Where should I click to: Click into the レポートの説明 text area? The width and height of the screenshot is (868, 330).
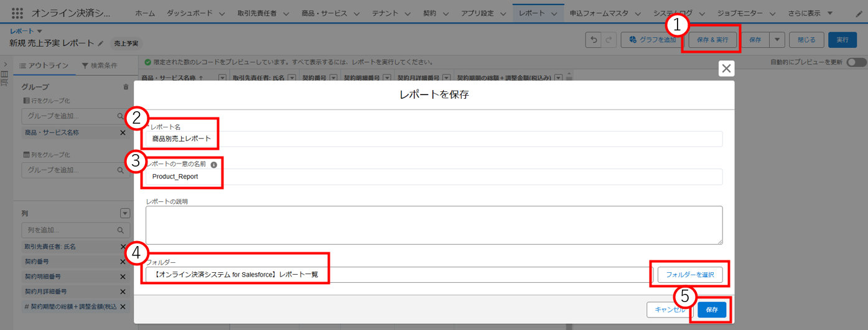[434, 225]
